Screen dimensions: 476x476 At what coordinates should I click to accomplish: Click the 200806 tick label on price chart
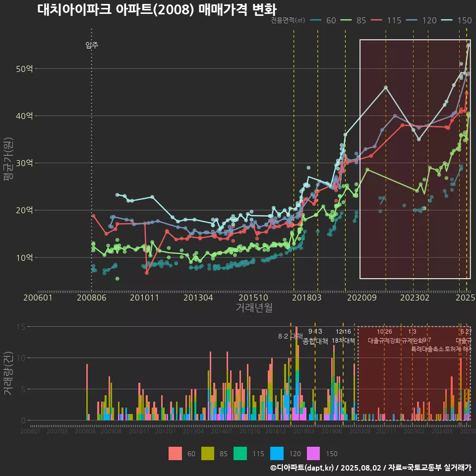click(x=92, y=297)
